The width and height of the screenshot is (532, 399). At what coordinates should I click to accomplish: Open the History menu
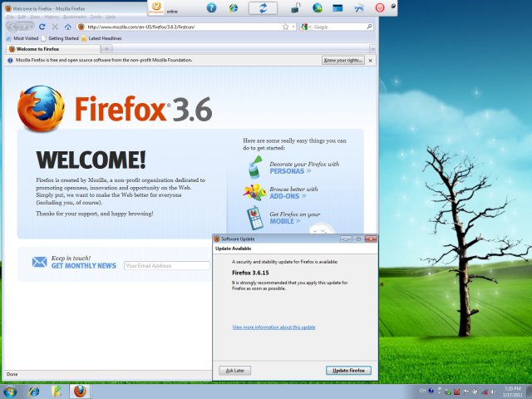point(52,17)
